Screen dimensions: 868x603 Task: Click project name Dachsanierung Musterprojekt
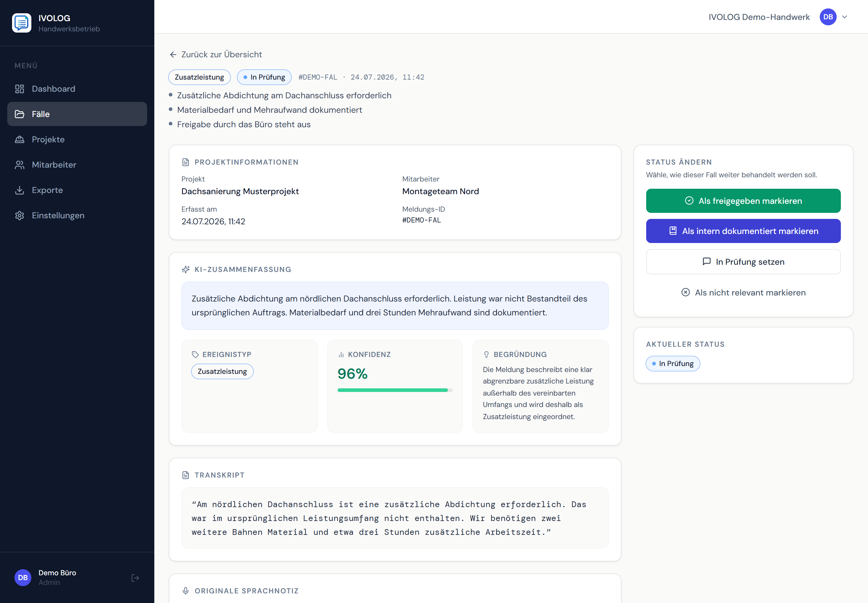pos(240,191)
